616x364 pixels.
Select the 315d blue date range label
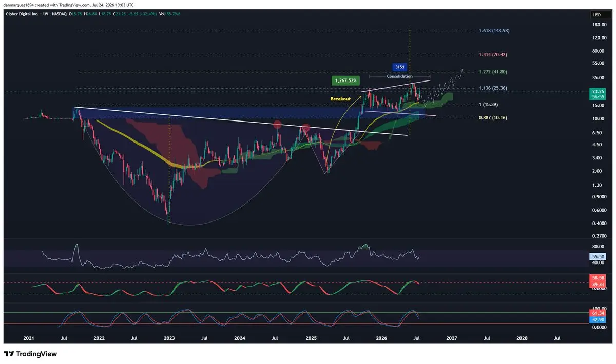tap(399, 67)
